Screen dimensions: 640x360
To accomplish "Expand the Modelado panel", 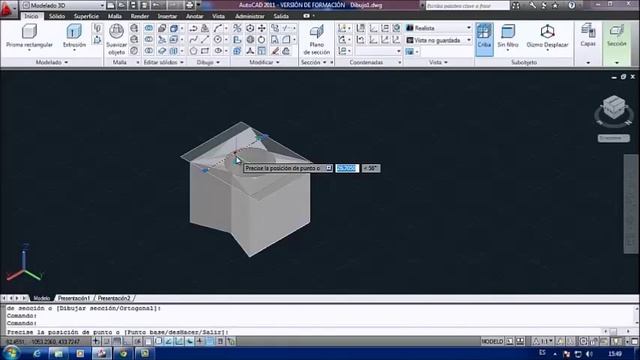I will tap(52, 62).
